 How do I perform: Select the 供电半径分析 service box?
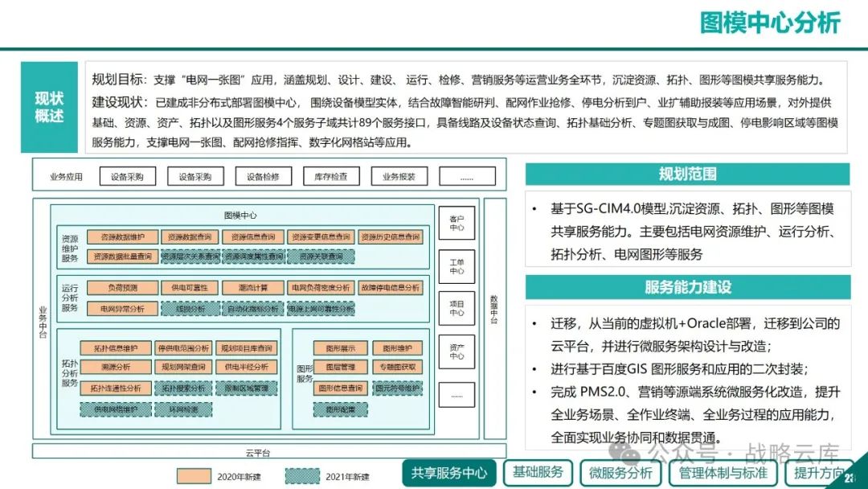tap(247, 367)
